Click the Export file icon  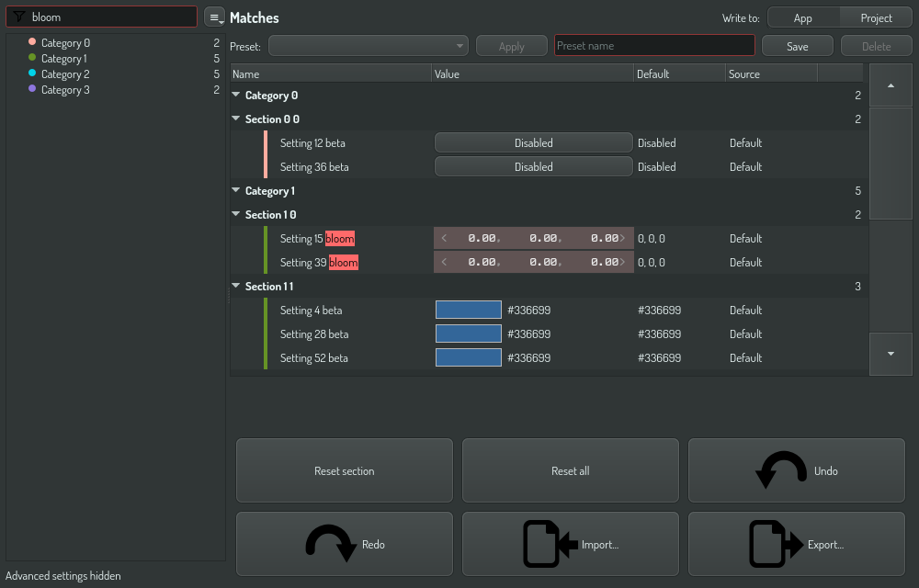pos(777,544)
